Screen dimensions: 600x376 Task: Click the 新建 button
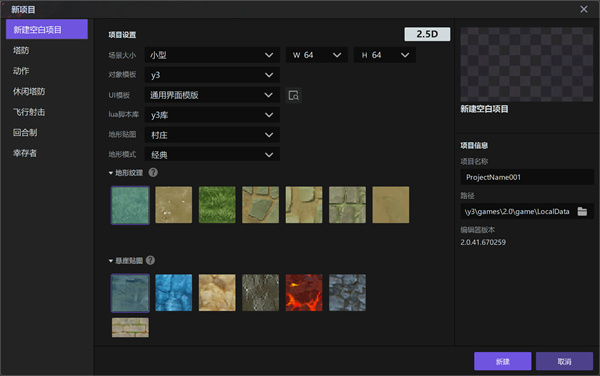pos(502,361)
